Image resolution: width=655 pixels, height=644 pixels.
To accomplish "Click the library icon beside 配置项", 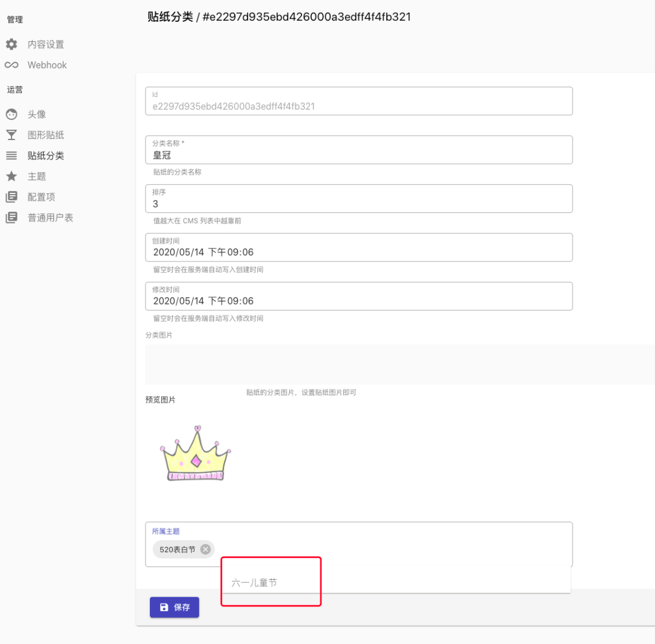I will [12, 196].
